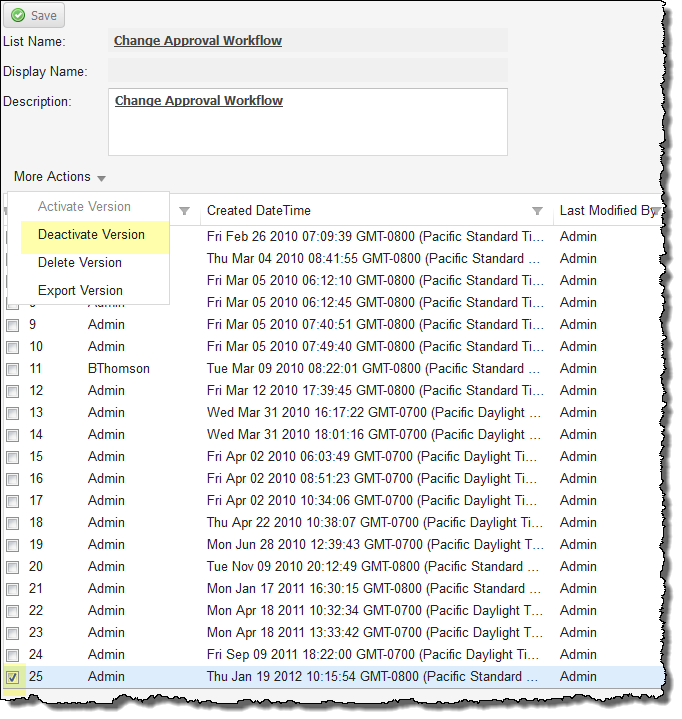Click date Wed Mar 31 2010 16:17:22
Image resolution: width=682 pixels, height=719 pixels.
373,413
